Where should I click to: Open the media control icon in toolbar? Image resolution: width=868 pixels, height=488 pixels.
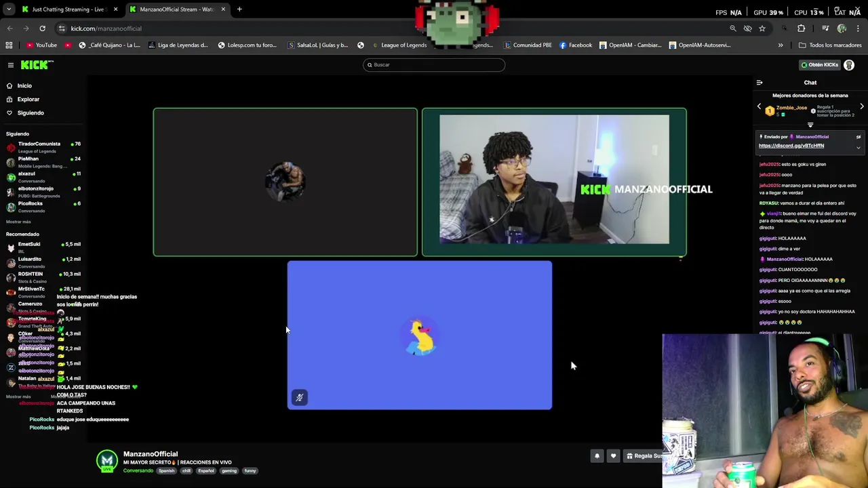pyautogui.click(x=825, y=28)
